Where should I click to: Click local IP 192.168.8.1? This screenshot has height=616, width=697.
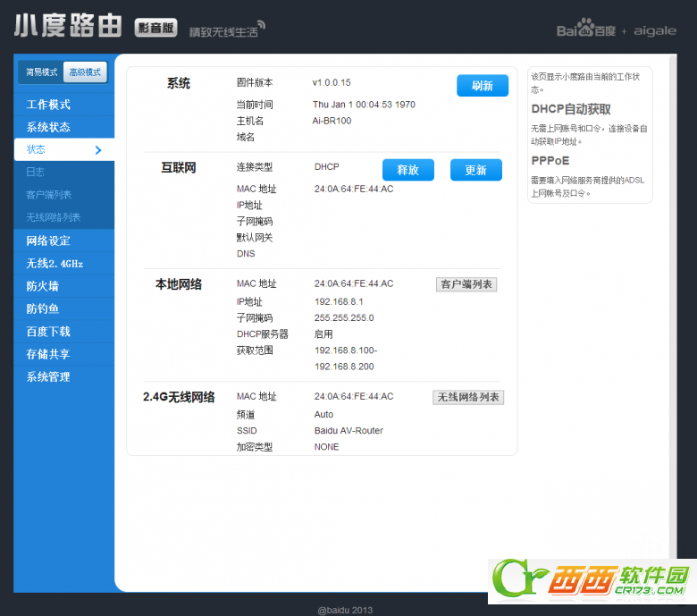coord(339,301)
